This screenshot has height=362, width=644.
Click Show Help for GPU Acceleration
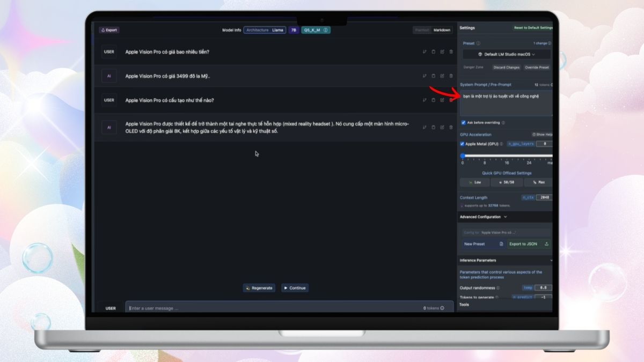[x=542, y=135]
